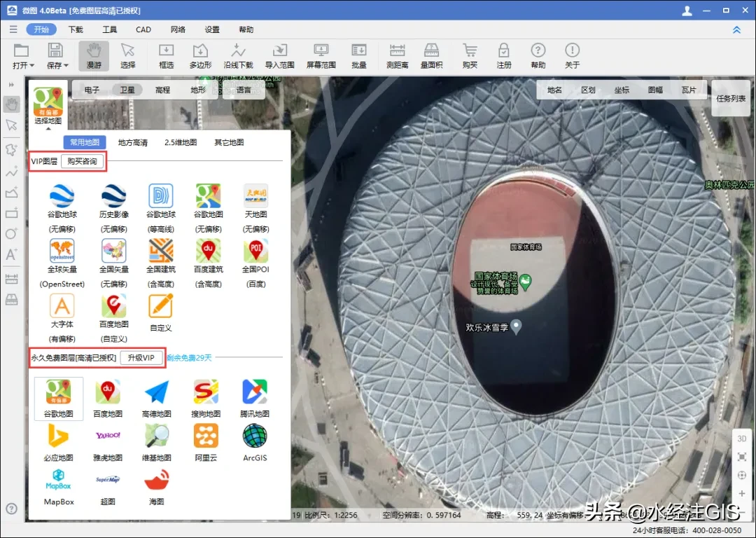
Task: Click the 购买 shopping cart icon
Action: (x=470, y=50)
